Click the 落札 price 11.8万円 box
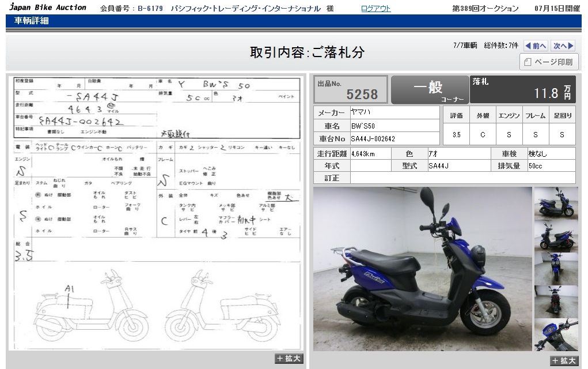 (x=523, y=89)
